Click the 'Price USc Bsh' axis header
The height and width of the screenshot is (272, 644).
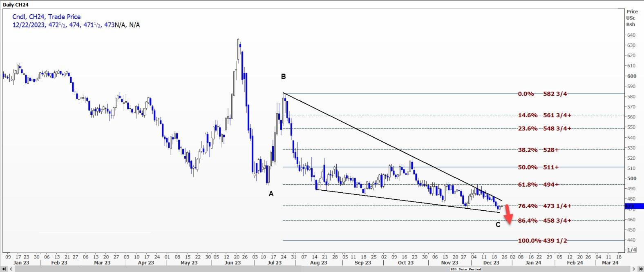(x=632, y=18)
